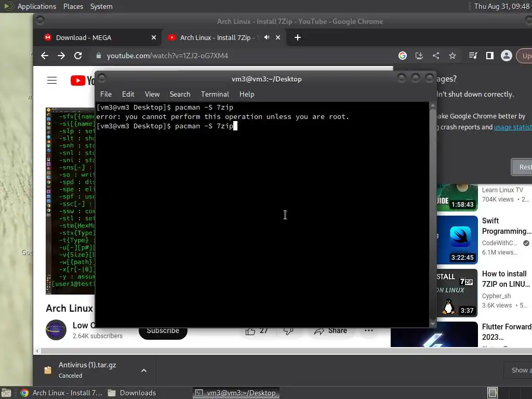Click the Chrome window menu button
Viewport: 532px width, 399px height.
pos(39,21)
